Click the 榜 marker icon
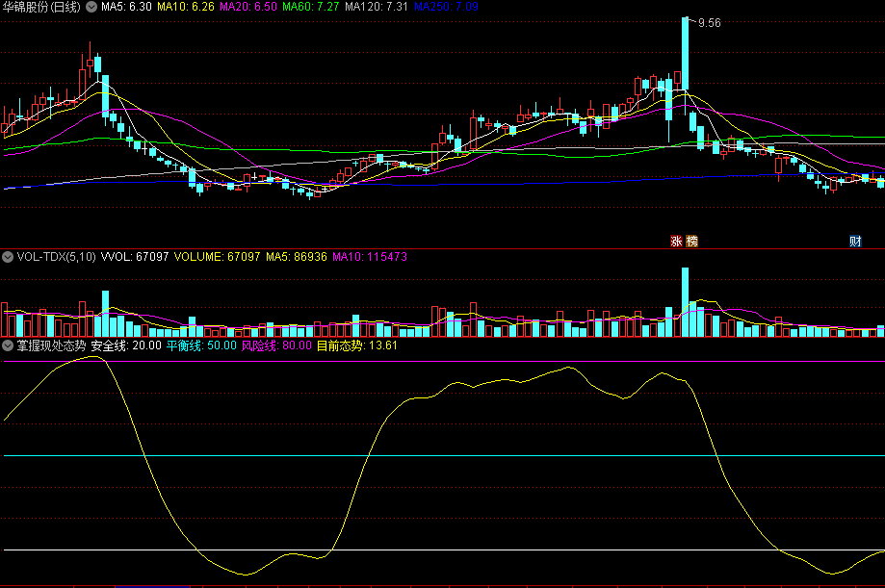The width and height of the screenshot is (885, 588). [692, 242]
